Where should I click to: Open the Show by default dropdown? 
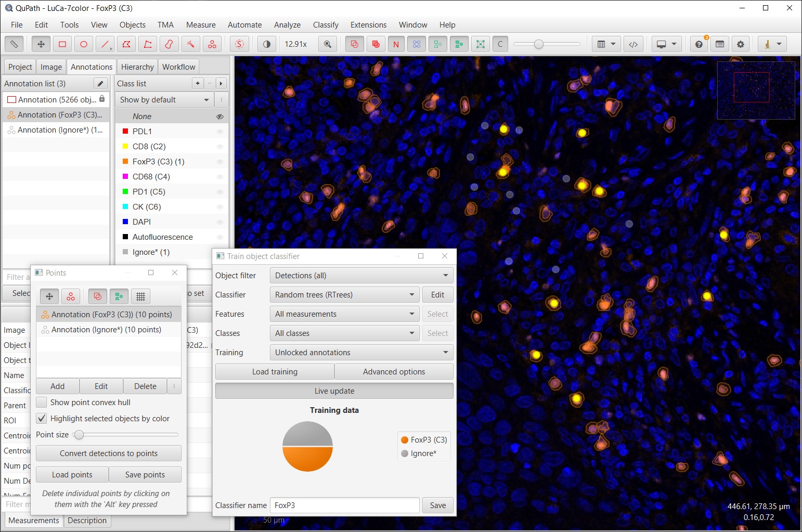164,100
